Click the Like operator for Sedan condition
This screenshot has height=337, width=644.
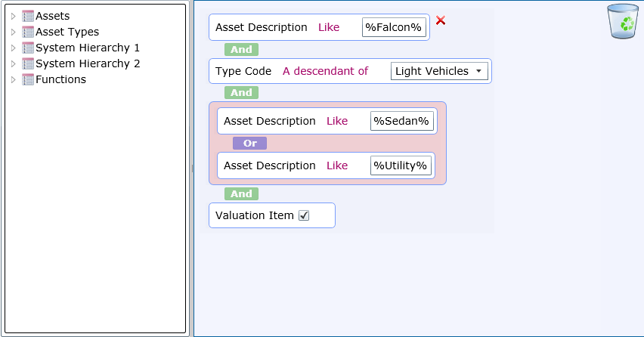[x=337, y=121]
